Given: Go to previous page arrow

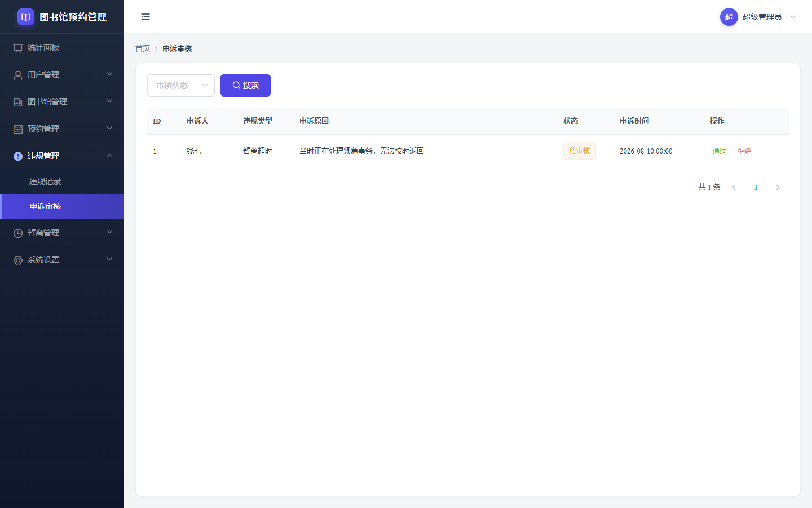Looking at the screenshot, I should [734, 187].
